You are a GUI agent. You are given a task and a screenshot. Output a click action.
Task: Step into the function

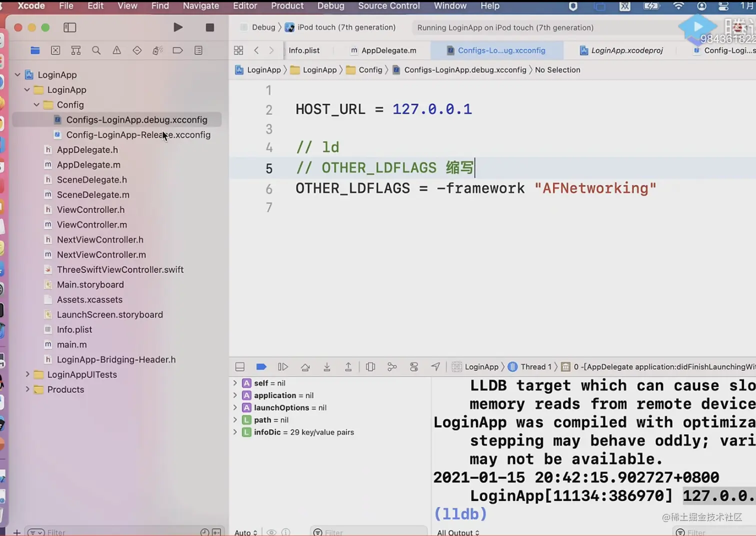click(327, 367)
